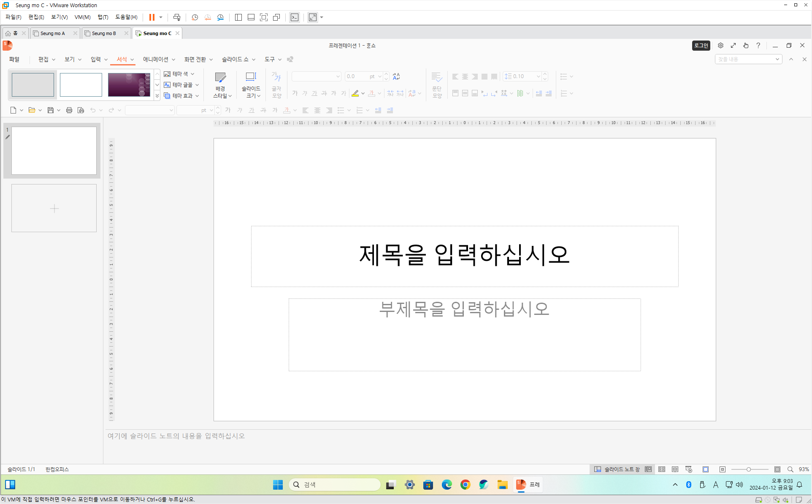Screen dimensions: 812x504
Task: Expand the theme gallery list
Action: coord(157,96)
